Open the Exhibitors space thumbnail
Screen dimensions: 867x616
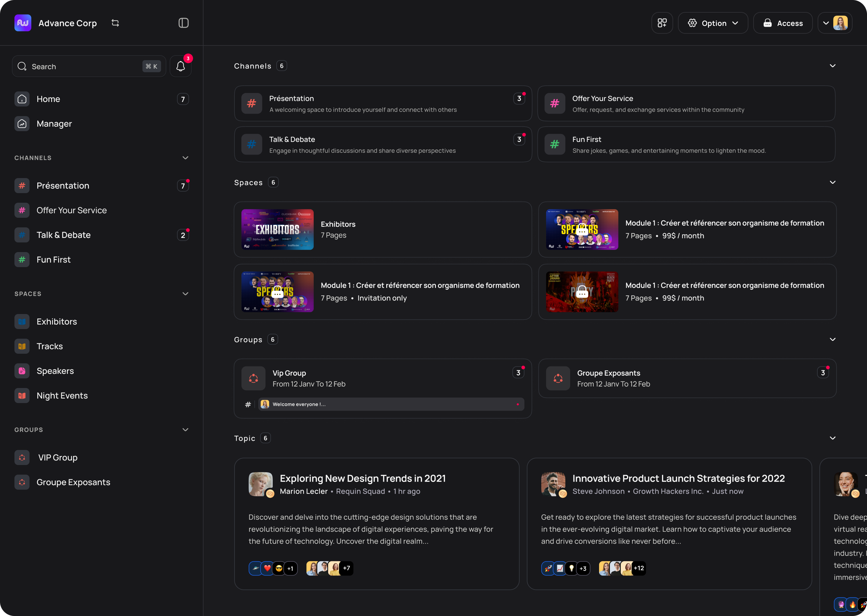point(277,229)
